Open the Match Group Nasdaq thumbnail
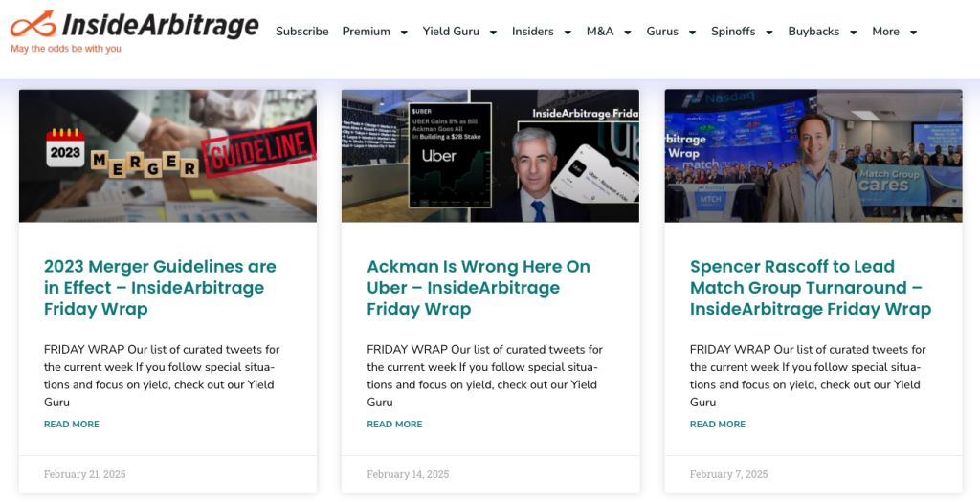980x502 pixels. [x=813, y=156]
